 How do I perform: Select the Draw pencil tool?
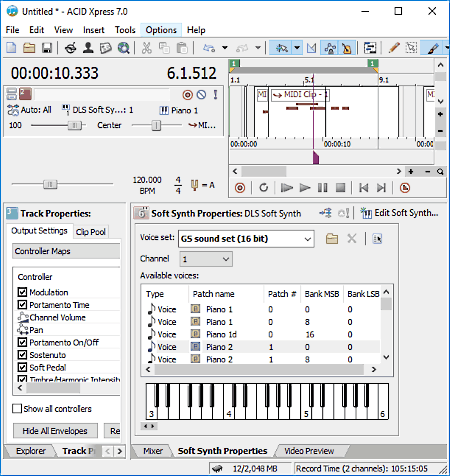(394, 48)
